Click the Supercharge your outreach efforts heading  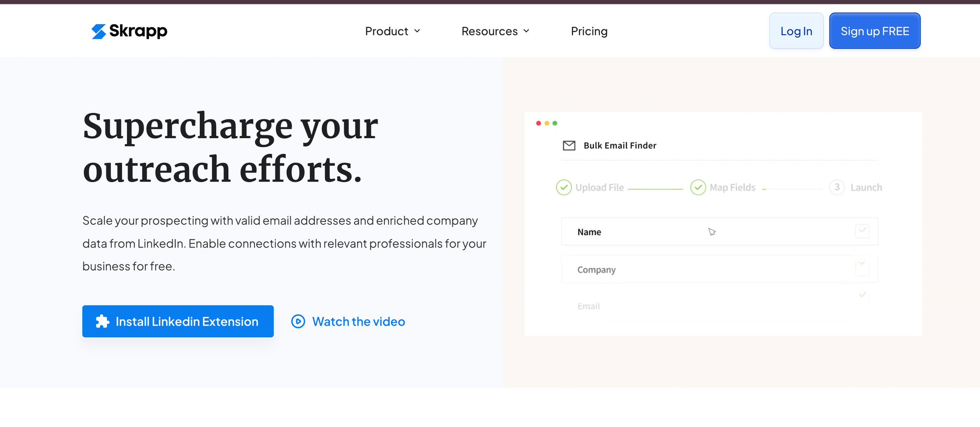pos(230,148)
